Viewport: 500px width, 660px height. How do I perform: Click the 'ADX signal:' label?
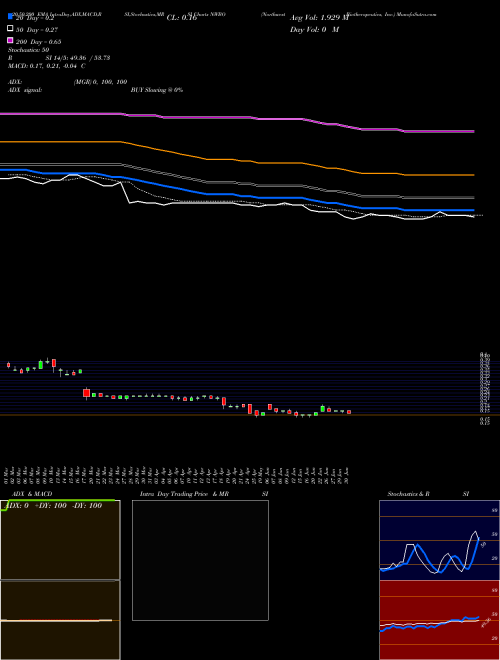[25, 90]
